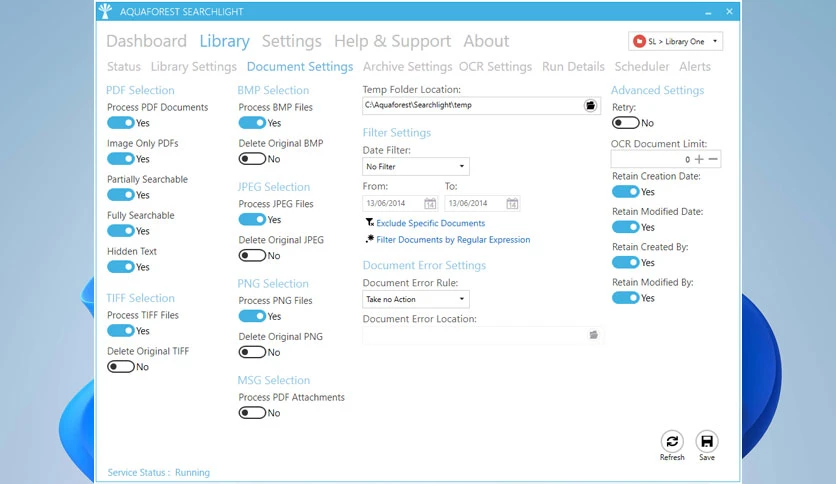The height and width of the screenshot is (484, 836).
Task: Open the To date calendar icon
Action: click(512, 204)
